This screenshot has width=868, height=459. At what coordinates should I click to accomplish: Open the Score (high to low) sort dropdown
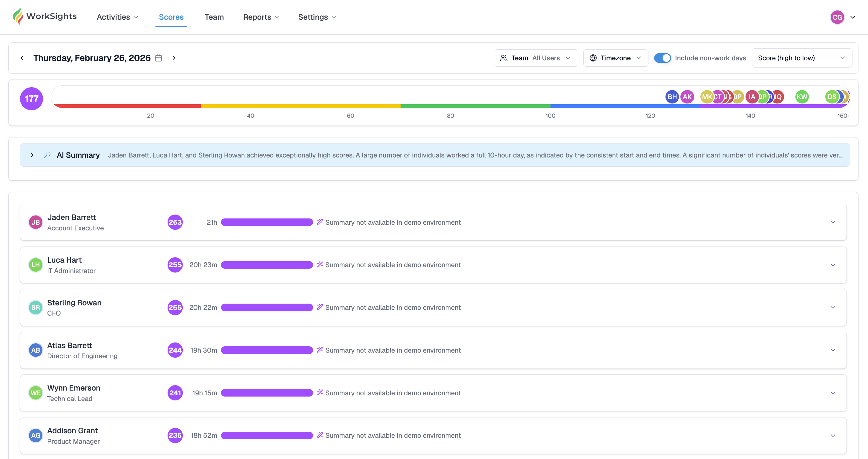click(x=802, y=58)
